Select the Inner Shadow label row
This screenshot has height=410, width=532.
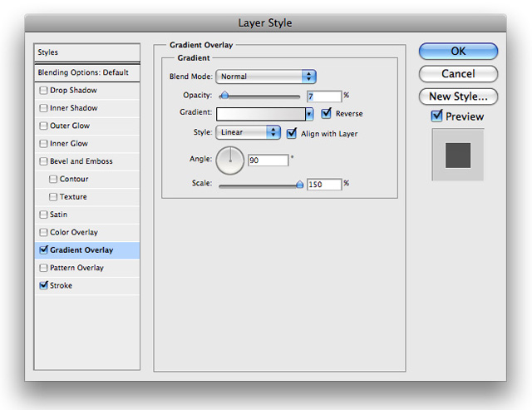pyautogui.click(x=87, y=108)
